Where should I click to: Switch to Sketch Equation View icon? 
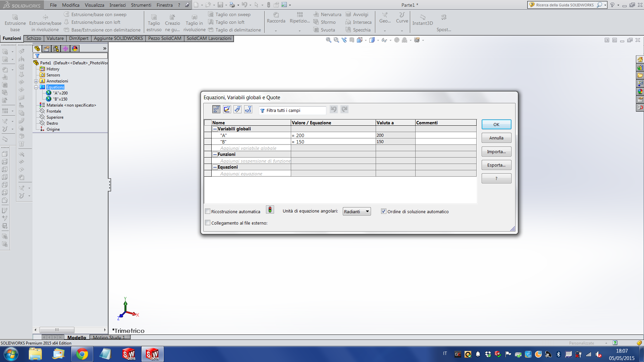tap(227, 110)
